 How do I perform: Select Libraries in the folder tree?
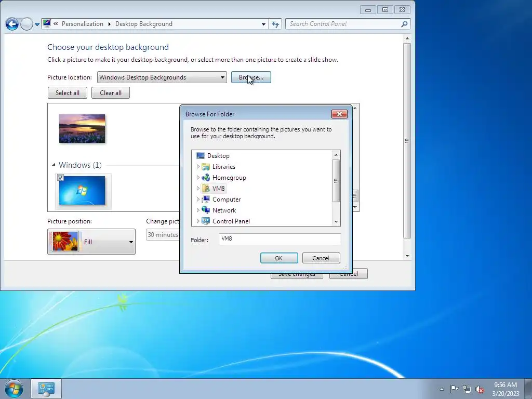[x=223, y=167]
